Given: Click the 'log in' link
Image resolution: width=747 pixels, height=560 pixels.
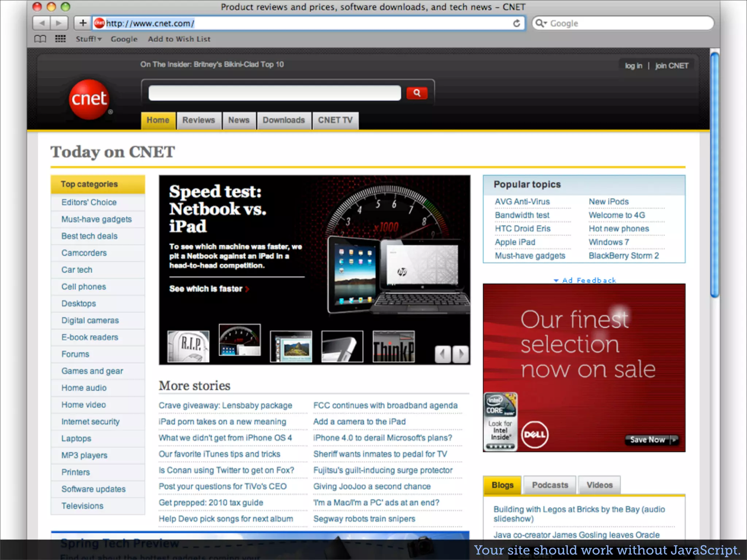Looking at the screenshot, I should click(x=633, y=66).
